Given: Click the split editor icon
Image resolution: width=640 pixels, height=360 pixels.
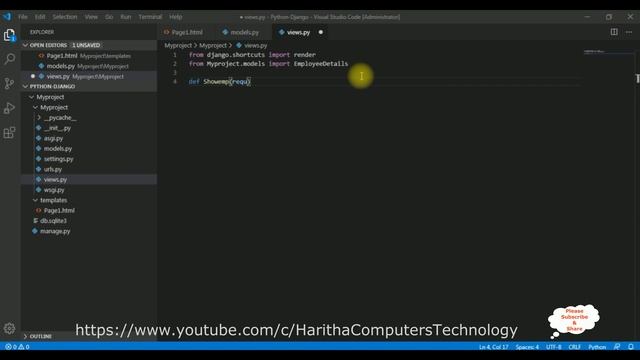Looking at the screenshot, I should 614,32.
